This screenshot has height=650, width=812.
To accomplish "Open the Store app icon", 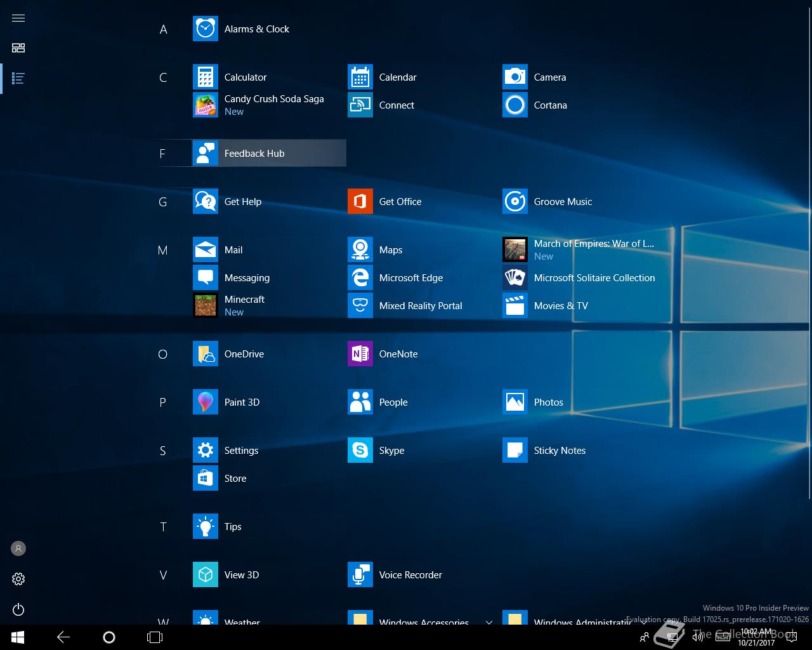I will (x=206, y=479).
